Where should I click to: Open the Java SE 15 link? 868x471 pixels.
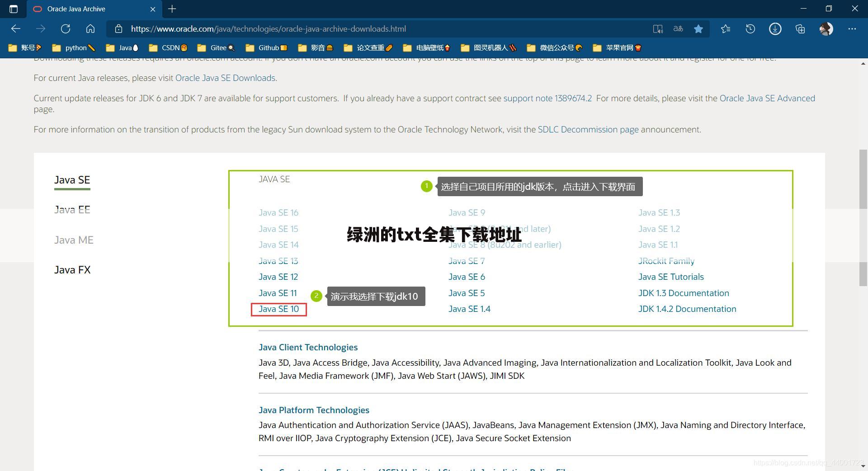coord(278,229)
